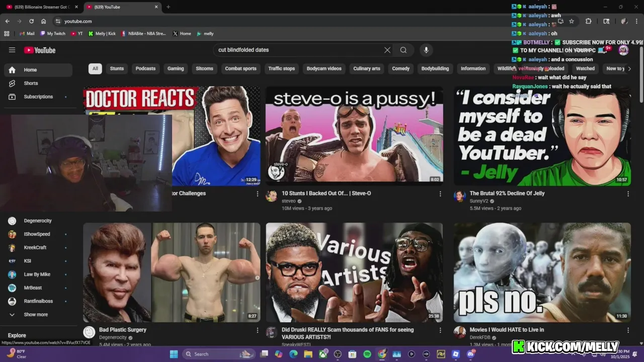Open the Chrome apps grid in bookmarks bar
The image size is (644, 362).
pos(7,34)
